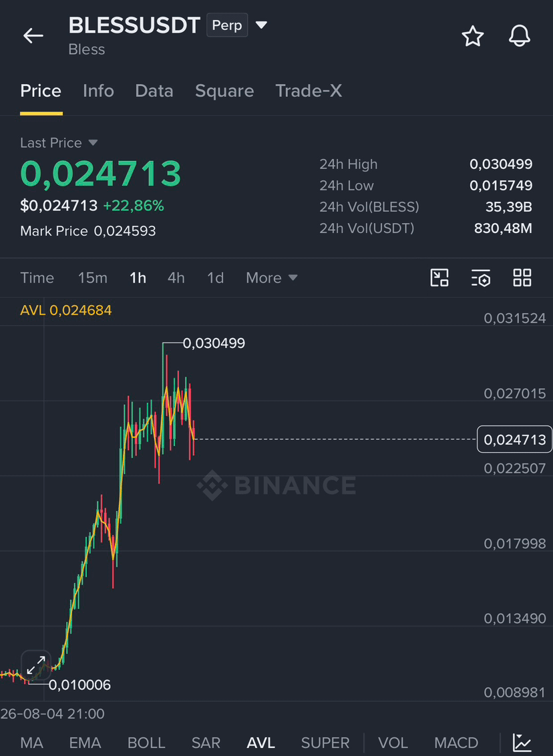The height and width of the screenshot is (756, 553).
Task: Open the line-chart indicator settings icon
Action: 522,743
